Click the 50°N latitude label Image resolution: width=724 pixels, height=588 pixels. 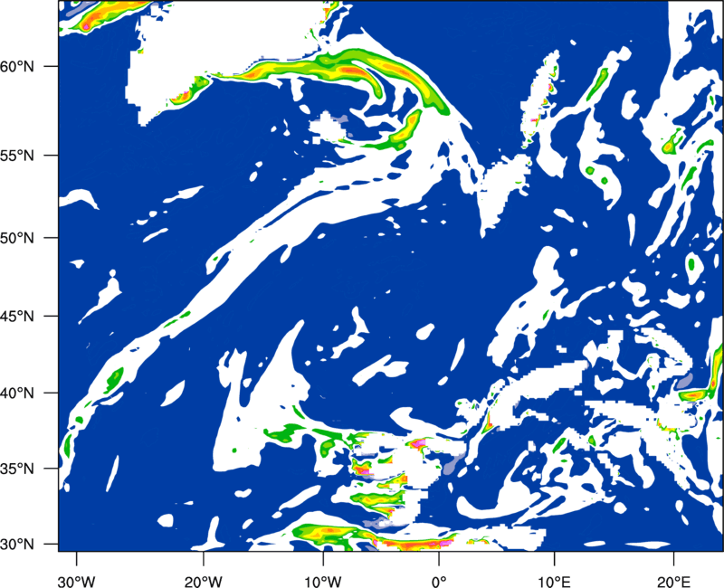(x=17, y=239)
